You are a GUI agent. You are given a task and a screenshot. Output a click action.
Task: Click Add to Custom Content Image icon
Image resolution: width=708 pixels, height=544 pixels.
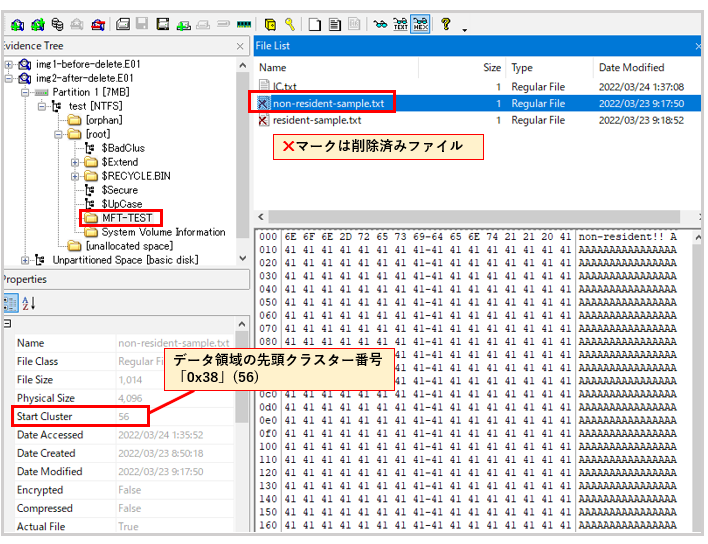[x=183, y=24]
